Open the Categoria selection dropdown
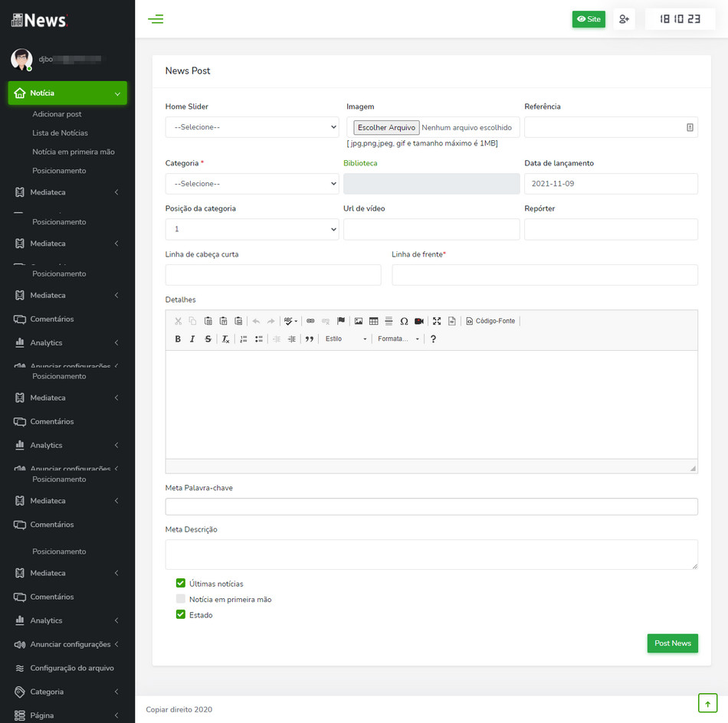Viewport: 728px width, 723px height. point(251,183)
